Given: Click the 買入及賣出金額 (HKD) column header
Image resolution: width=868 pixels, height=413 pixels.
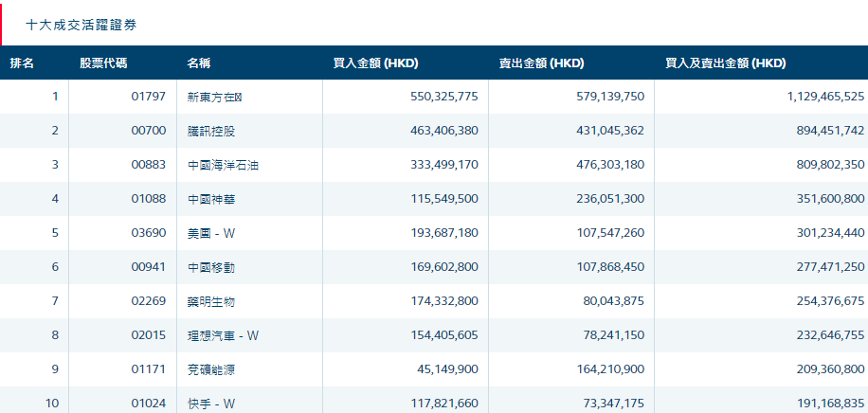Looking at the screenshot, I should click(726, 63).
